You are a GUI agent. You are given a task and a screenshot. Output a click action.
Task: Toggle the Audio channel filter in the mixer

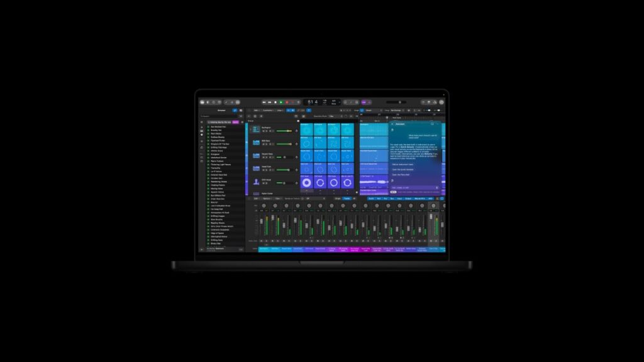pos(371,199)
